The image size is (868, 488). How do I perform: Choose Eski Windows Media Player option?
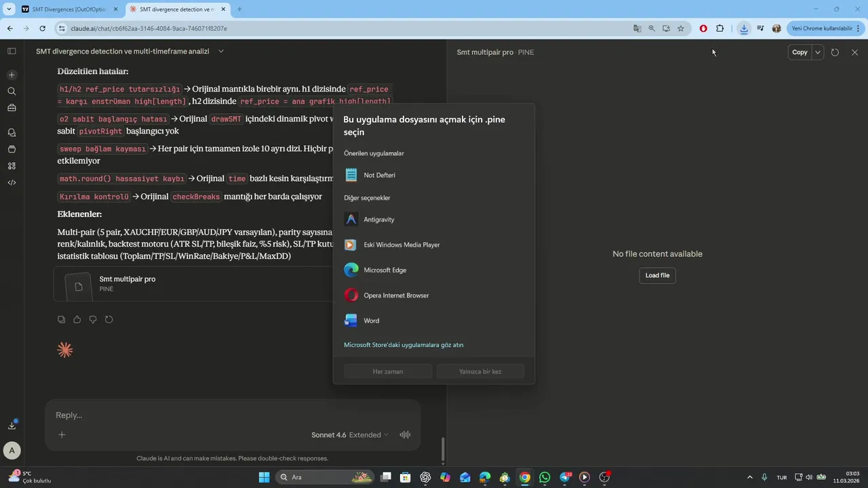pyautogui.click(x=434, y=245)
